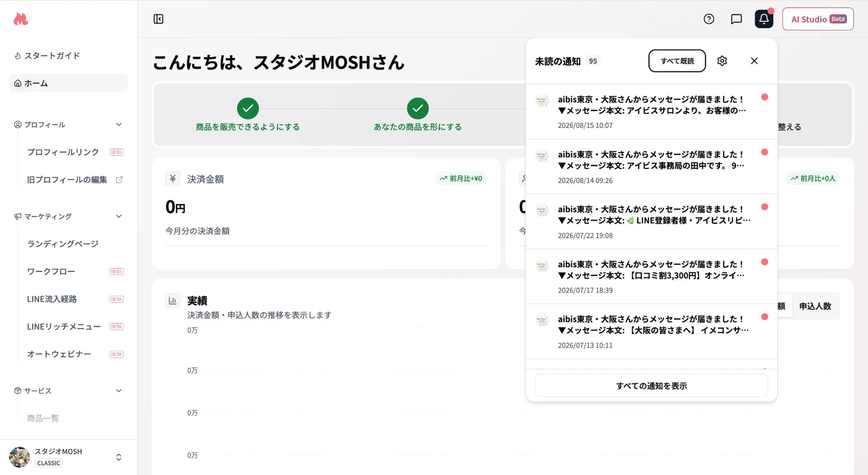868x475 pixels.
Task: Select ホーム in the sidebar
Action: pos(69,83)
